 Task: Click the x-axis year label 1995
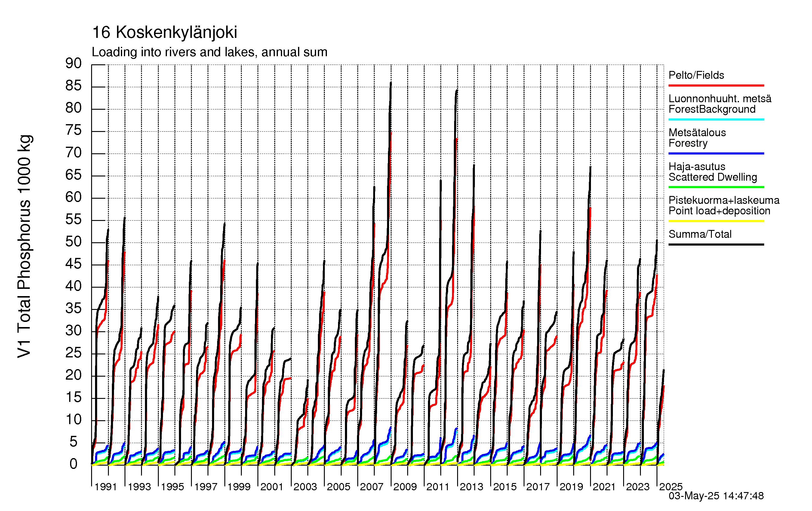[x=172, y=487]
